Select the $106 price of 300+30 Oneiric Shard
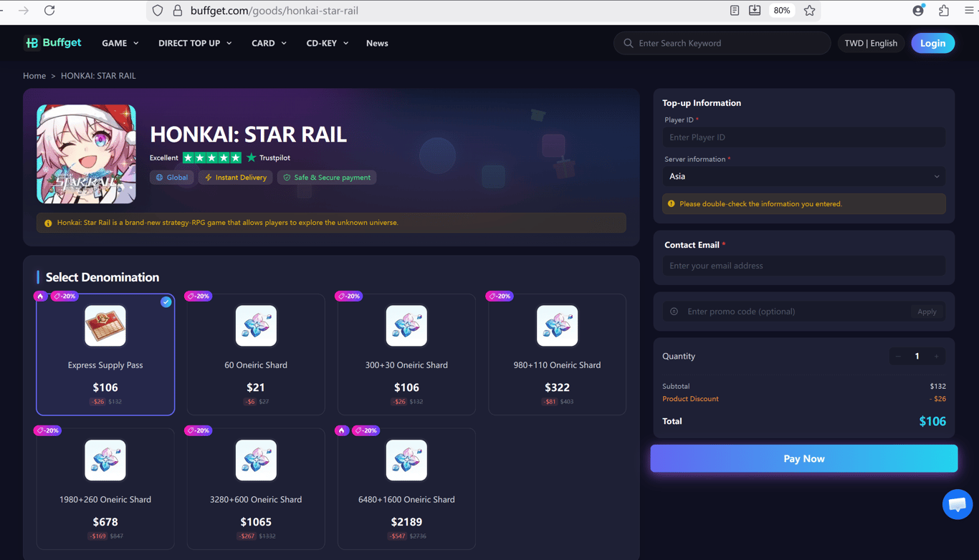Image resolution: width=979 pixels, height=560 pixels. [x=406, y=387]
